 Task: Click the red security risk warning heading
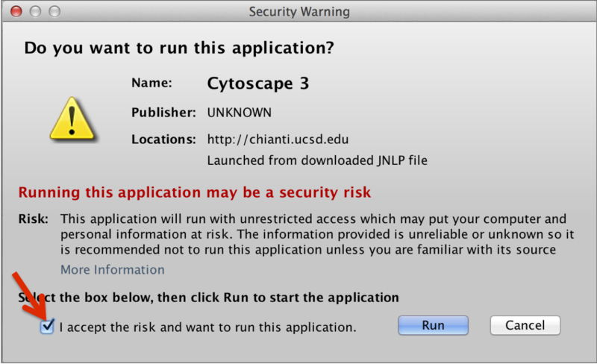[195, 192]
